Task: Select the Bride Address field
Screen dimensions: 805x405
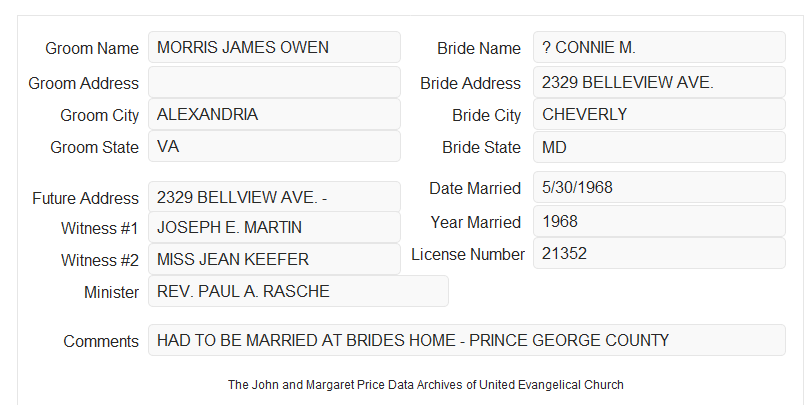Action: [659, 82]
